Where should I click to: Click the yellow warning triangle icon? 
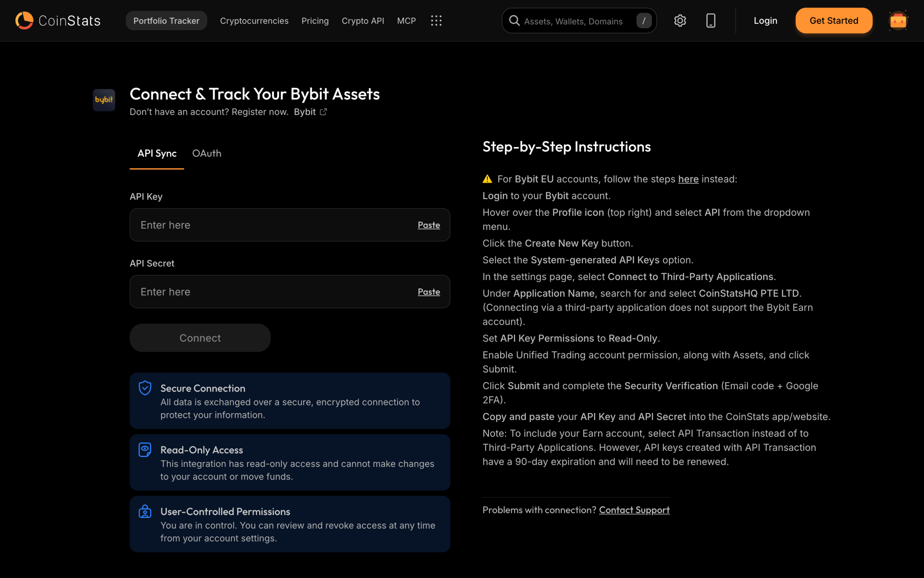[487, 179]
